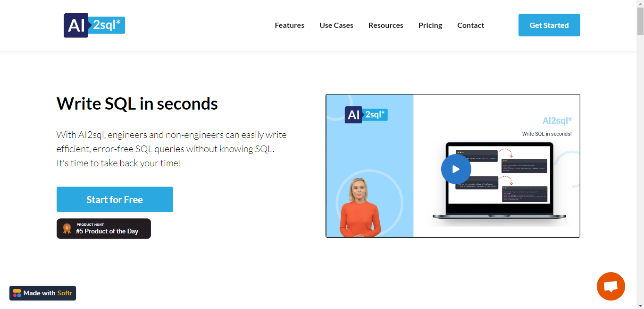
Task: Click the AI2sql logo inside the video
Action: click(x=366, y=115)
